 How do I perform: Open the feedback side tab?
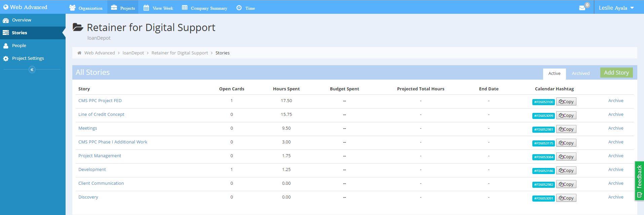coord(639,181)
